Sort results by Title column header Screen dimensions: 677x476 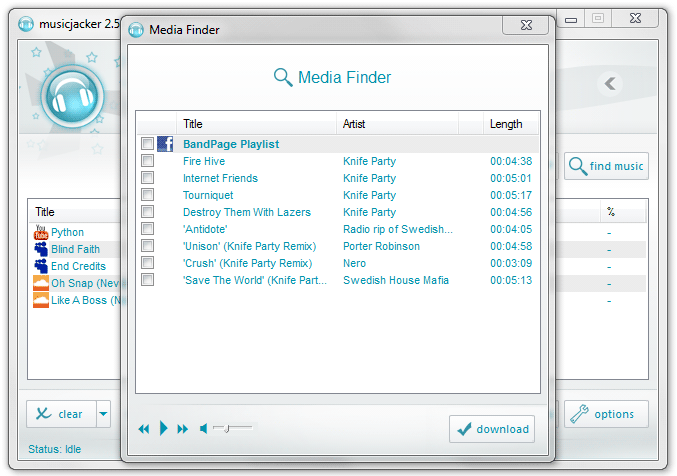(x=256, y=124)
